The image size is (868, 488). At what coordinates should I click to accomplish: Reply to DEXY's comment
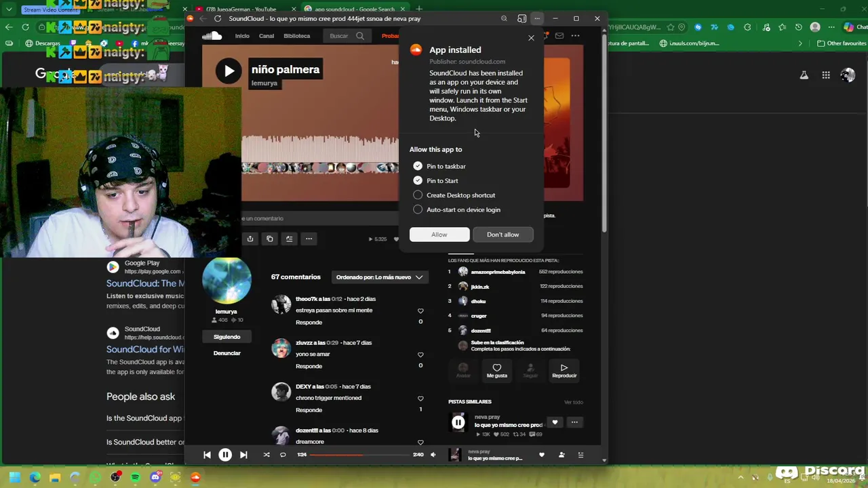309,410
